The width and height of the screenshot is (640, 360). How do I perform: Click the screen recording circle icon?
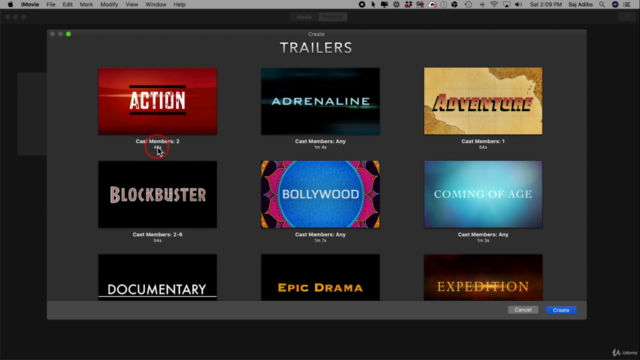(x=362, y=4)
